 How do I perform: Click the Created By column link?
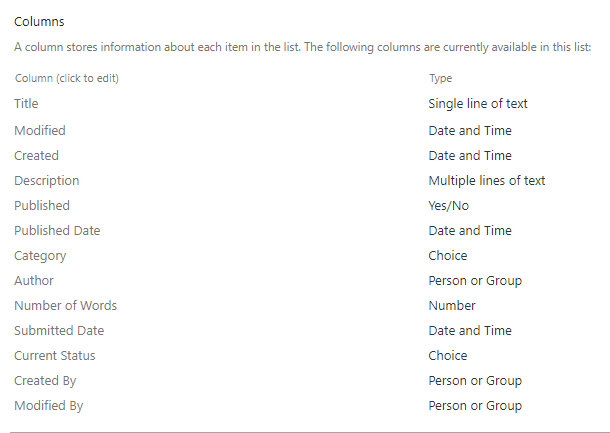point(45,380)
